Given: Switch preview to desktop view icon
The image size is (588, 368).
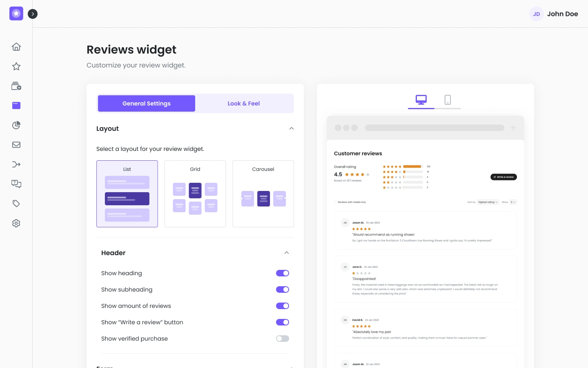Looking at the screenshot, I should click(421, 99).
